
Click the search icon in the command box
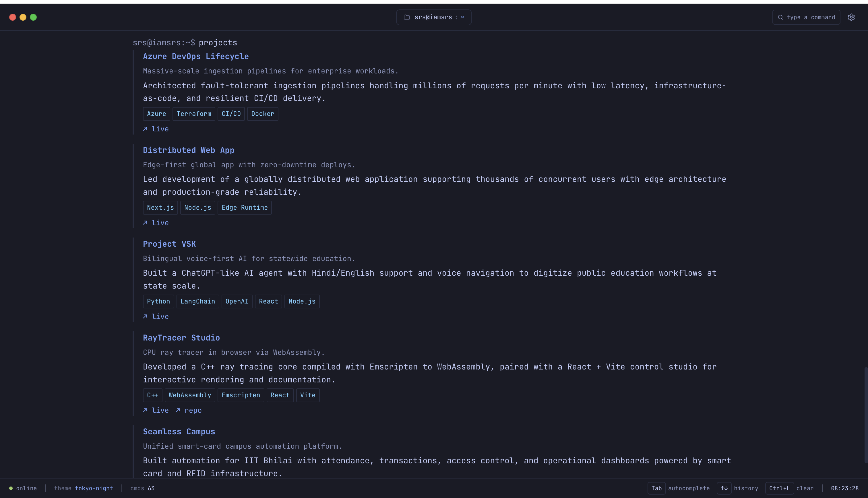780,17
